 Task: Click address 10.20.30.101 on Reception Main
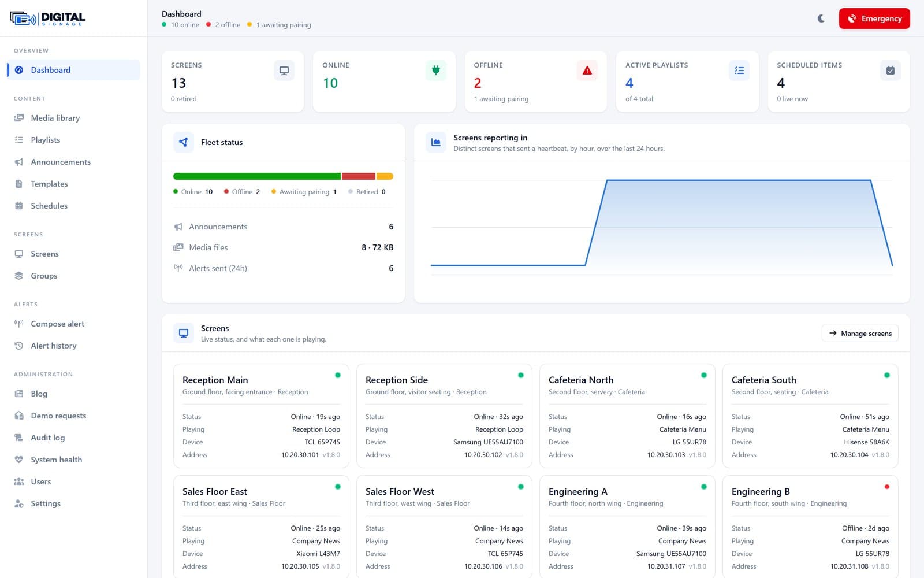coord(300,455)
